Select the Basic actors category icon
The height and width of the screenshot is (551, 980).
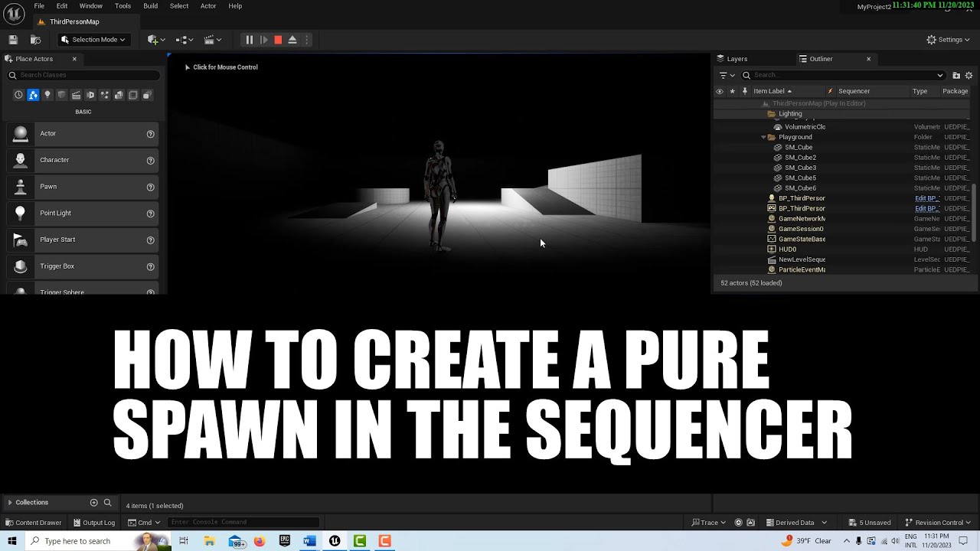33,95
